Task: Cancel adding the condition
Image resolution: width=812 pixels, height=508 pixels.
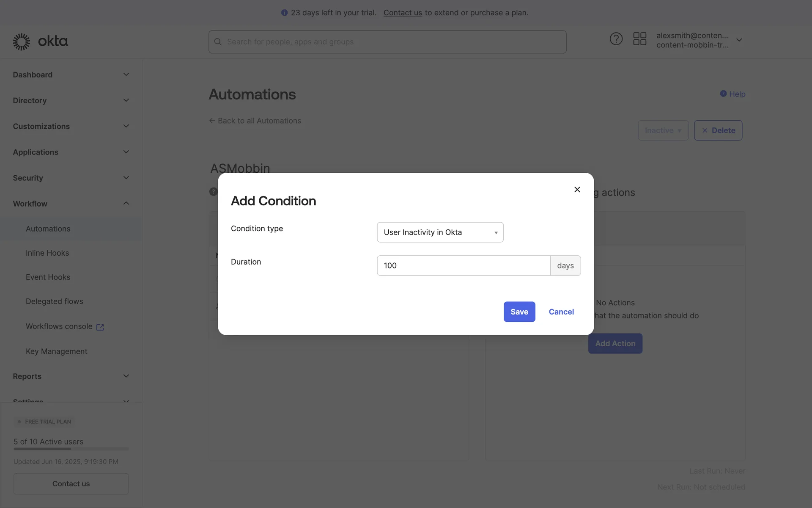Action: click(x=561, y=312)
